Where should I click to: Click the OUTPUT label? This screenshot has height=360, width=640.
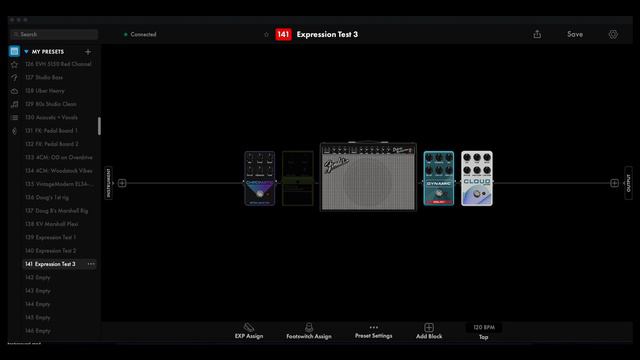[628, 183]
